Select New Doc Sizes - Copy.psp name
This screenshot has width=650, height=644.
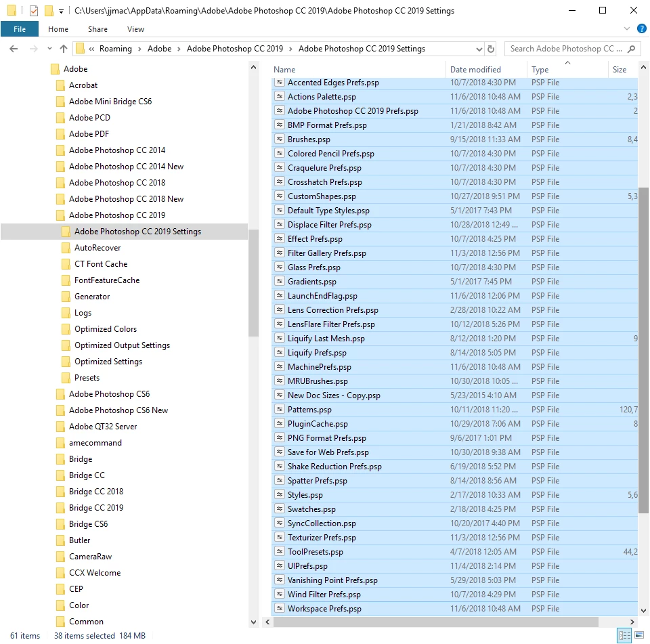(x=334, y=395)
